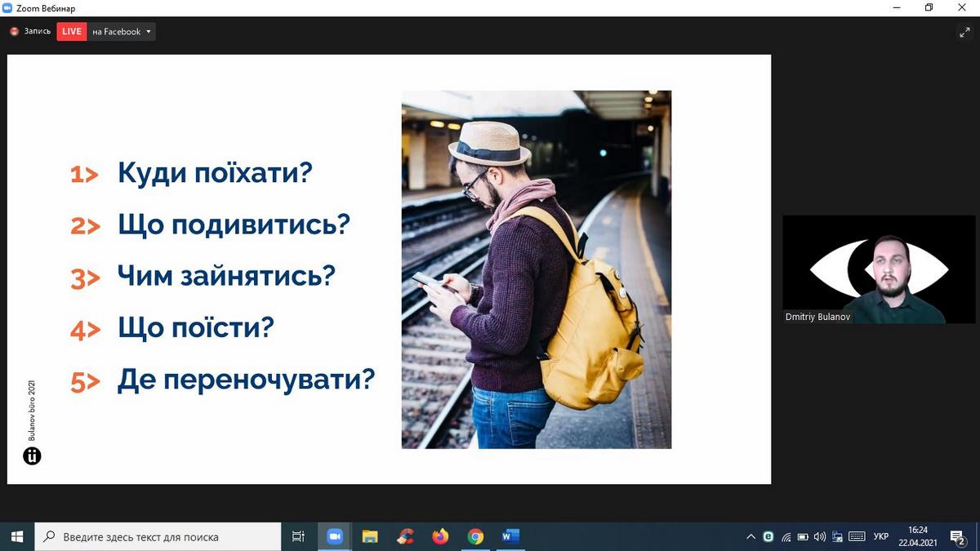Open the notification center icon
980x551 pixels.
click(957, 536)
